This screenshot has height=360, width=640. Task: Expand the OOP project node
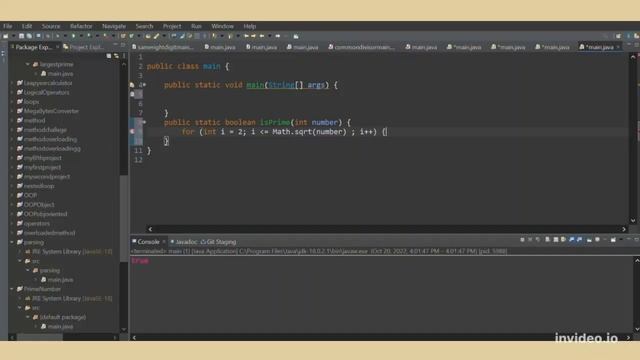pyautogui.click(x=12, y=196)
